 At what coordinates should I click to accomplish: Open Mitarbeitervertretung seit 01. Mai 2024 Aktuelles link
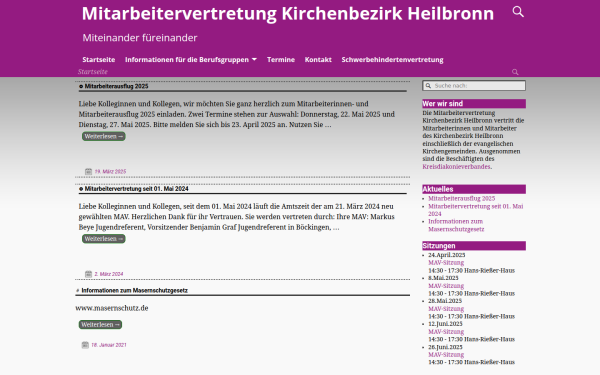(476, 210)
